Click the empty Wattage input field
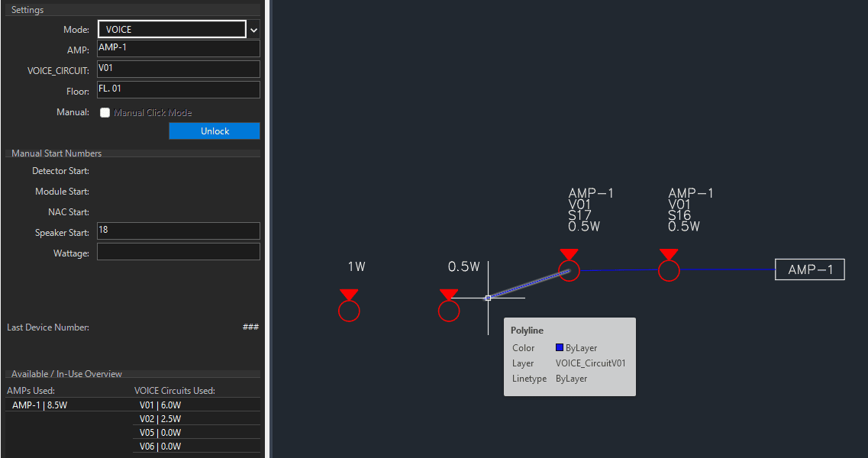 pos(179,252)
